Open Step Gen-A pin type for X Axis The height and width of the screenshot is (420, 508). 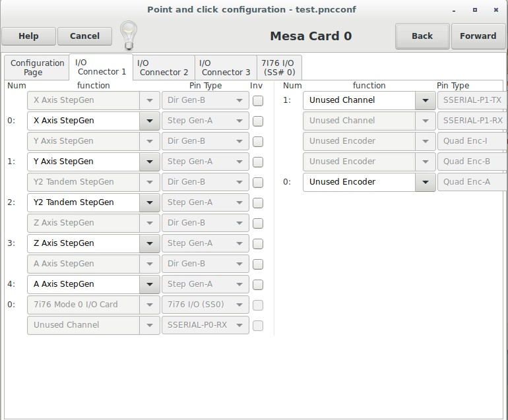click(x=205, y=121)
